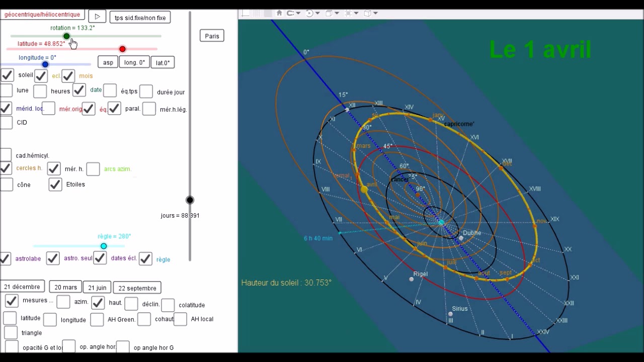The height and width of the screenshot is (362, 644).
Task: Click the Rigel star point
Action: pyautogui.click(x=411, y=279)
